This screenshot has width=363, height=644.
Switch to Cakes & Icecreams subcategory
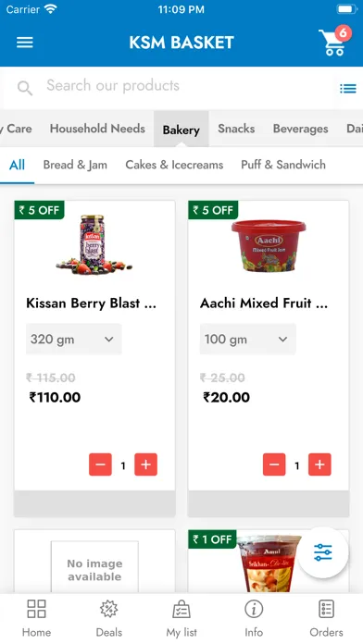[174, 165]
